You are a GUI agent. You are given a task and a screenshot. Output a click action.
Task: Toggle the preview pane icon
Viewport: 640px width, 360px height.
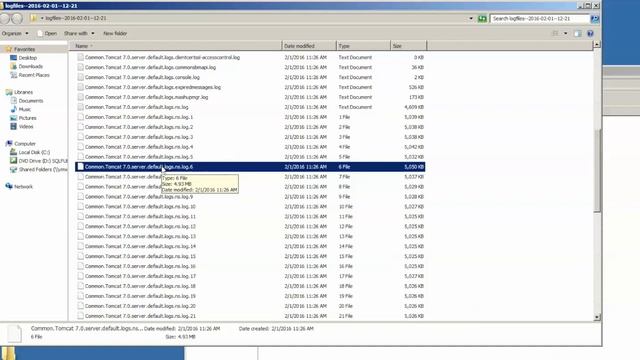(x=577, y=33)
